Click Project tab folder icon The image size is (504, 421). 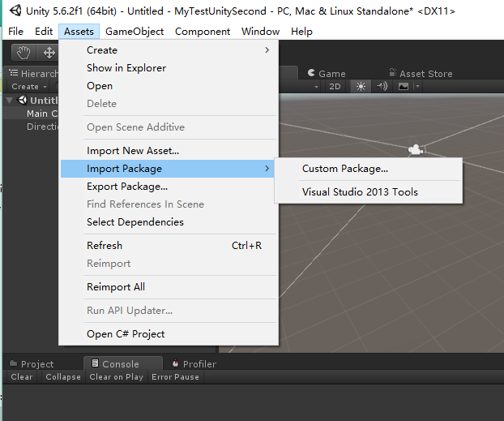(x=13, y=363)
